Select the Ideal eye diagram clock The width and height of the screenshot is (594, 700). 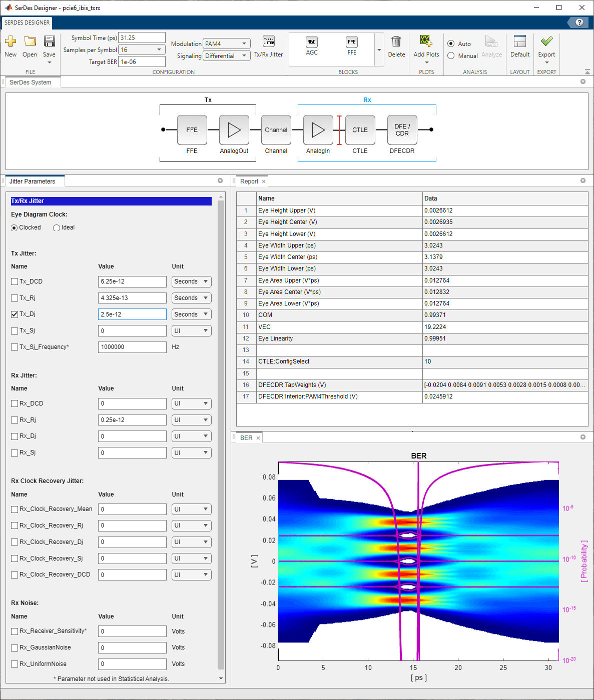57,228
